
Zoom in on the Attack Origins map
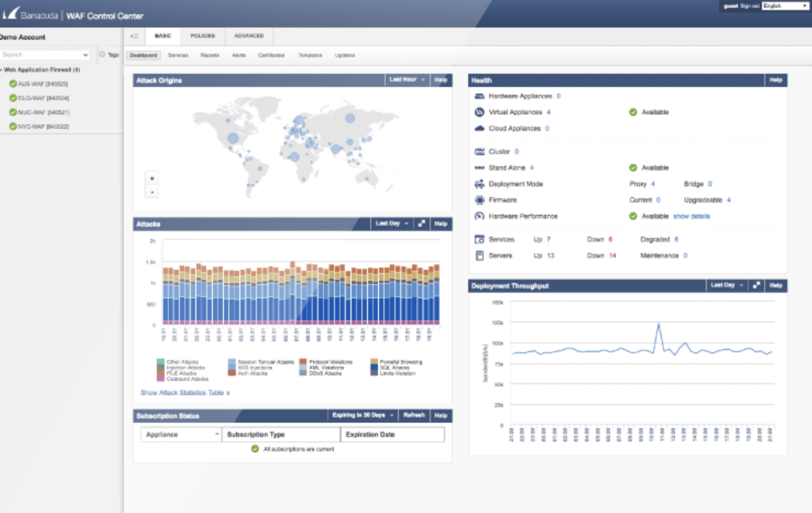[152, 178]
